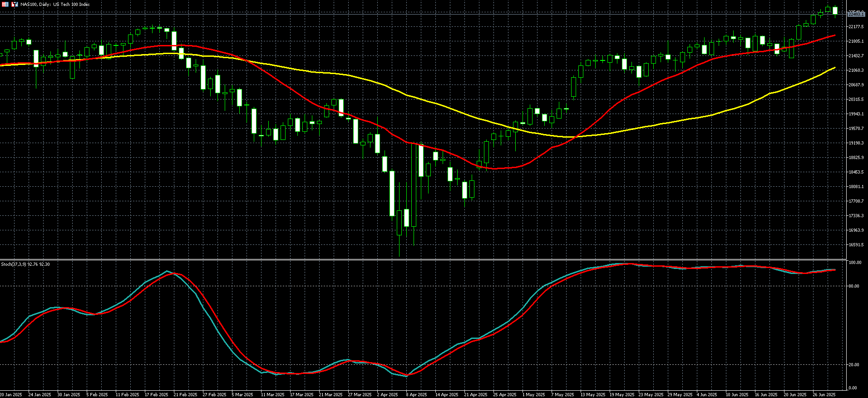Screen dimensions: 868x398
Task: Click the '17 Feb 2025' date label
Action: click(156, 395)
